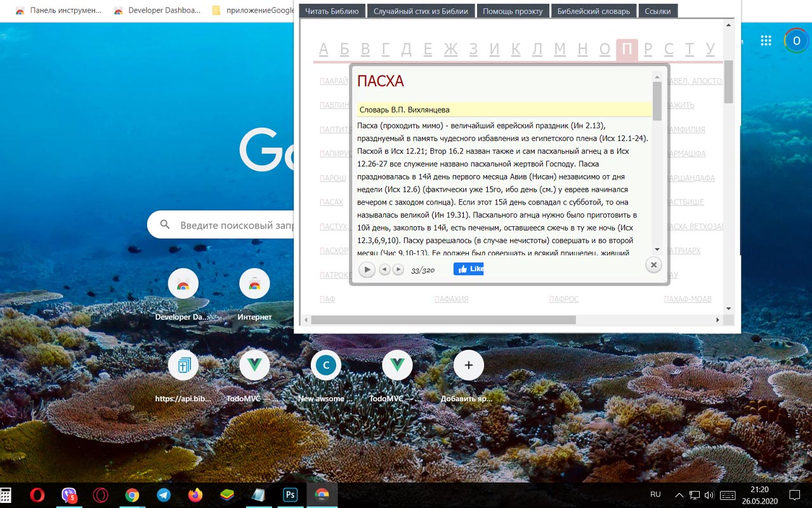
Task: Open Случайный стих из Библии tab
Action: [x=421, y=11]
